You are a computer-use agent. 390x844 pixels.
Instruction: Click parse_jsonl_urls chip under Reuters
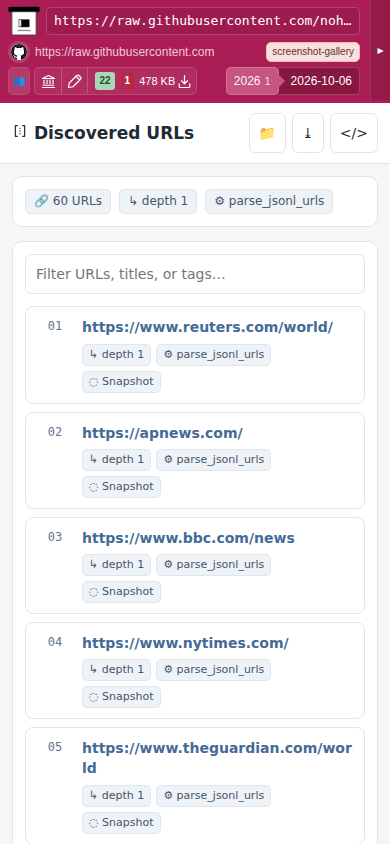(214, 355)
